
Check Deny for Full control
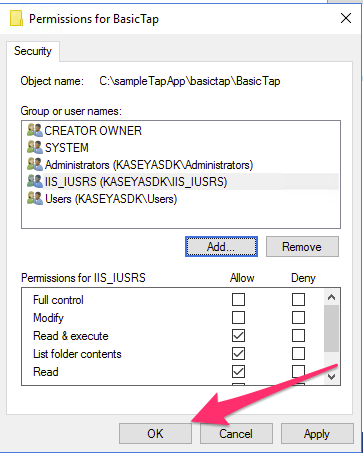point(298,299)
